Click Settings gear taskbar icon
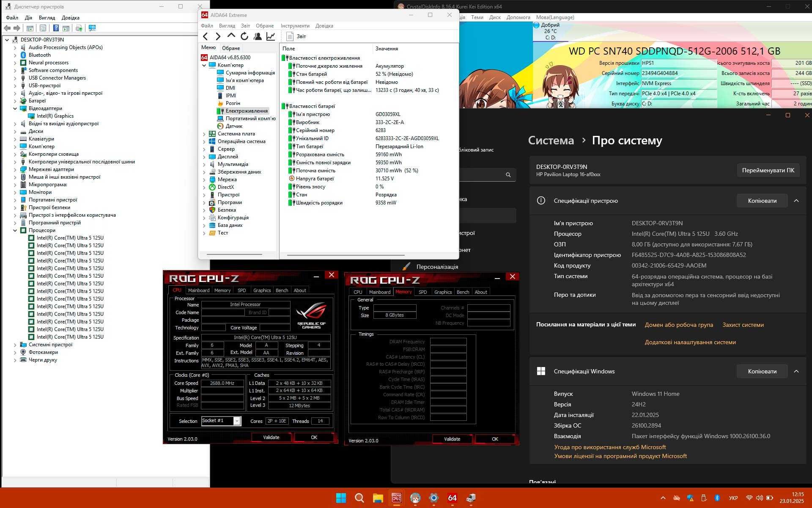The width and height of the screenshot is (812, 508). click(x=433, y=498)
